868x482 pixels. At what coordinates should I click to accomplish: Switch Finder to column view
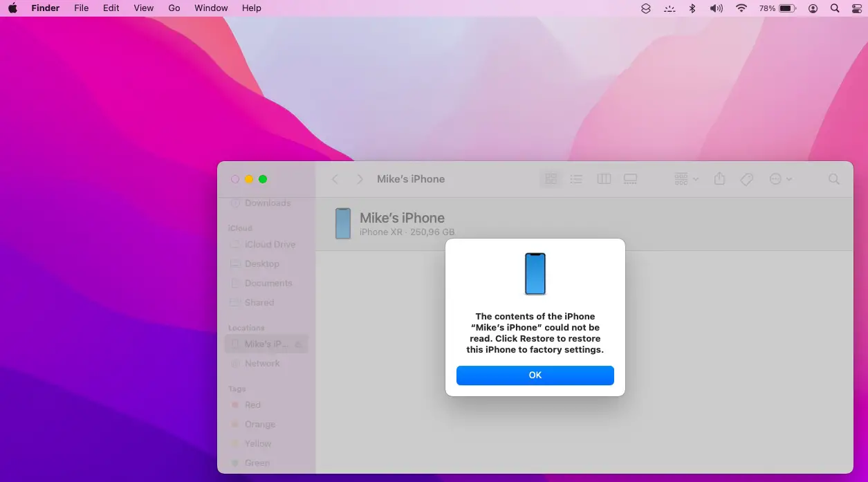click(x=604, y=179)
